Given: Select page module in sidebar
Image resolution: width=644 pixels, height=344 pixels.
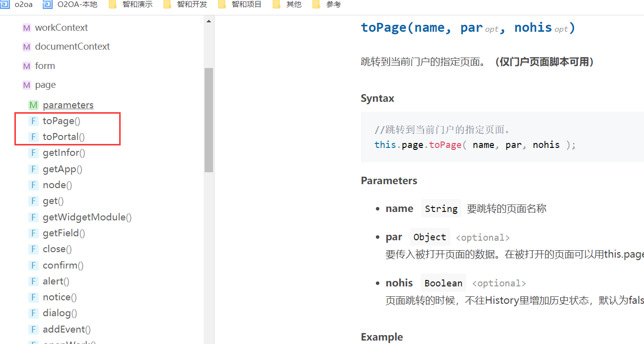Looking at the screenshot, I should 45,85.
